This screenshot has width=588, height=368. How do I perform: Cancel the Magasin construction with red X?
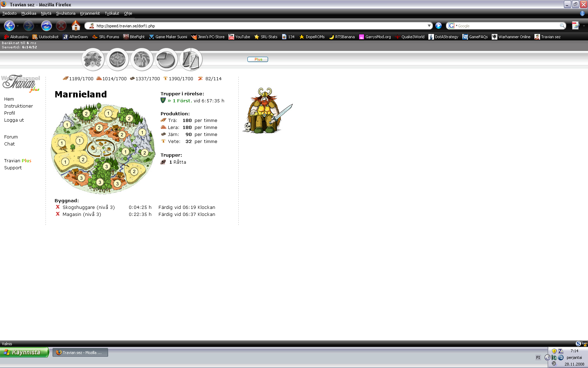58,214
